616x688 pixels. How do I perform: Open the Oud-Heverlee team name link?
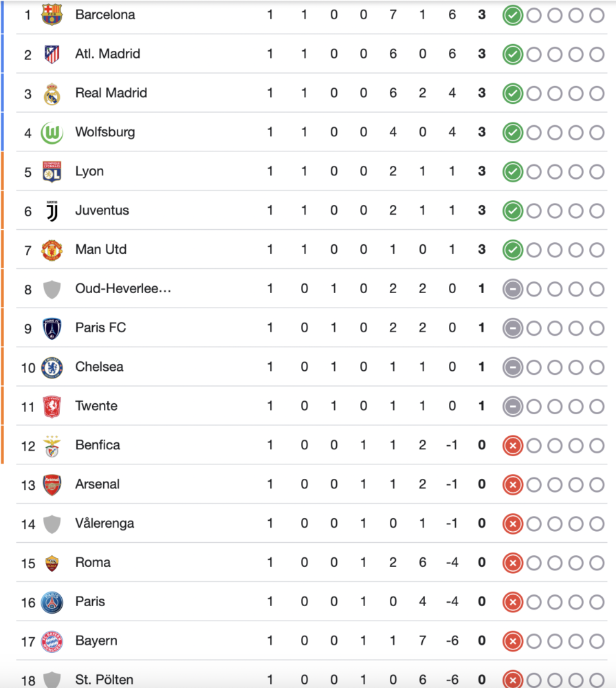[x=123, y=289]
